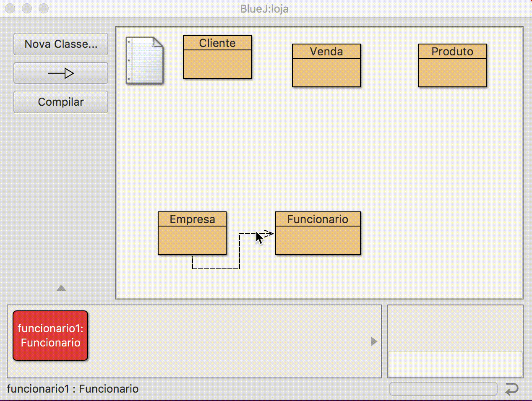The width and height of the screenshot is (532, 401).
Task: Select the Produto class box
Action: (452, 66)
